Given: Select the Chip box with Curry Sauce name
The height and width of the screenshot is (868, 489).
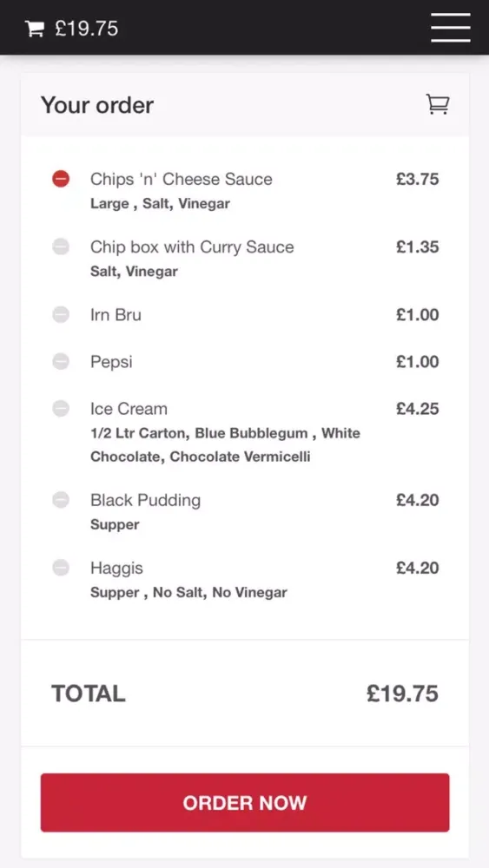Looking at the screenshot, I should click(192, 247).
